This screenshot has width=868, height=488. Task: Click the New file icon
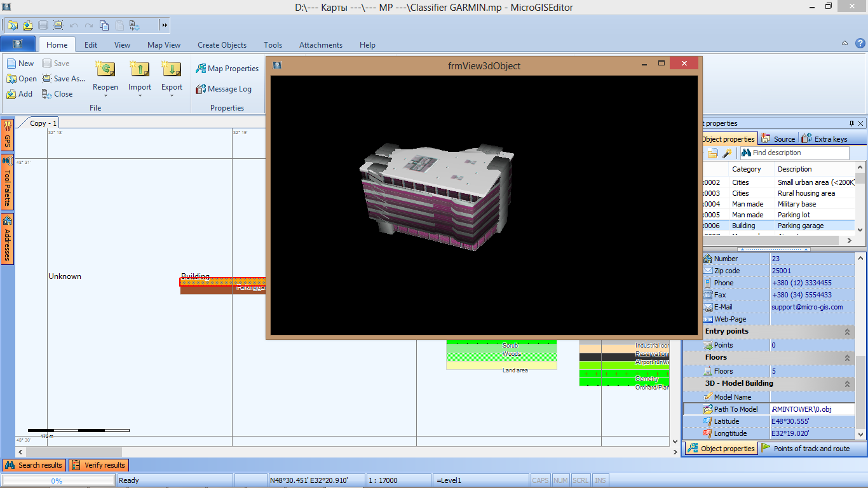tap(12, 64)
